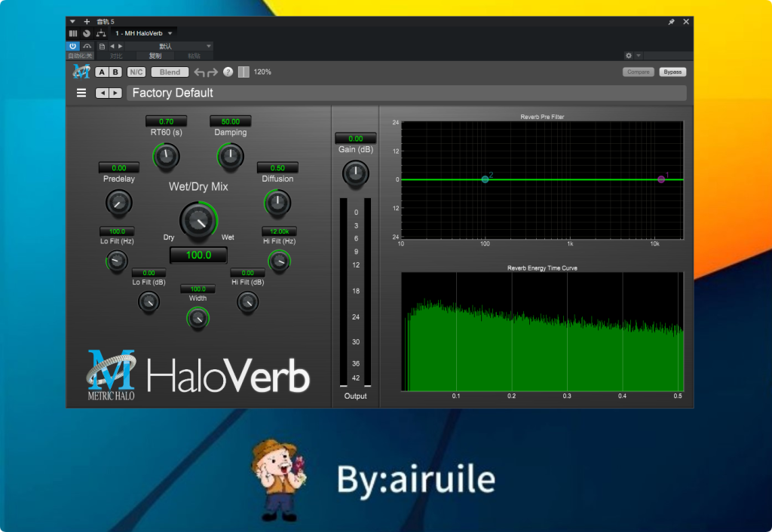Click the Predelay knob
Screen dimensions: 772x532
118,203
